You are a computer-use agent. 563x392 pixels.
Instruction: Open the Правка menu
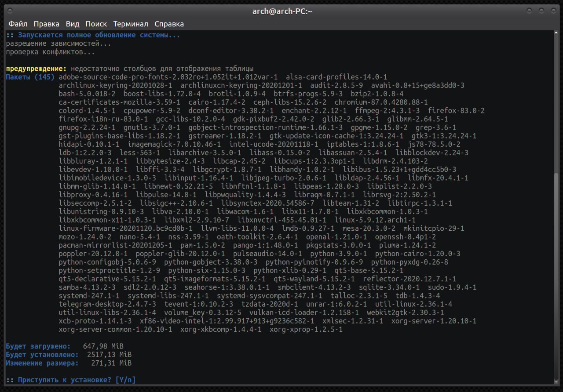click(x=47, y=24)
